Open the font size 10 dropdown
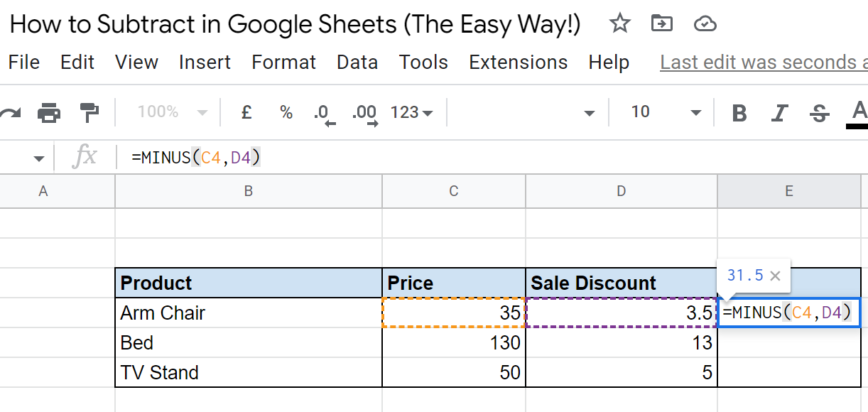 [x=665, y=112]
